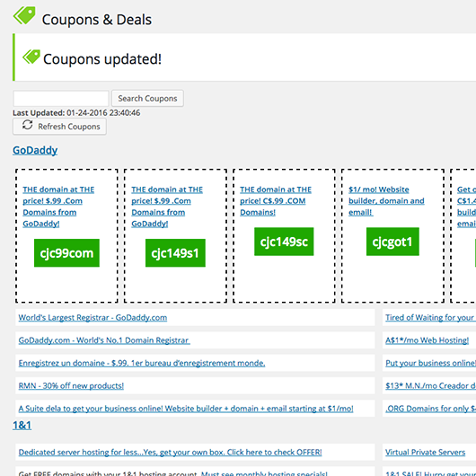Open THE domain C$.99 .COM Domains link
476x476 pixels.
(x=276, y=200)
